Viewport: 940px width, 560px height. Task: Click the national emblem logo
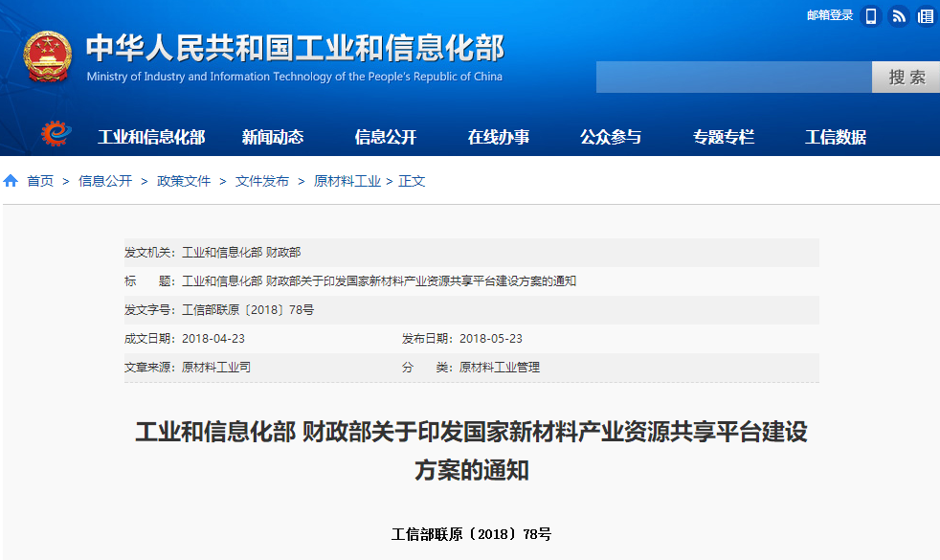pyautogui.click(x=48, y=56)
